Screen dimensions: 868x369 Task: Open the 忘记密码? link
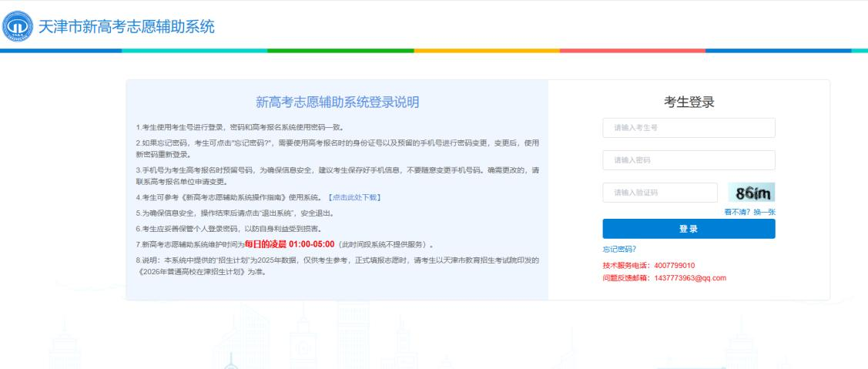(x=619, y=250)
